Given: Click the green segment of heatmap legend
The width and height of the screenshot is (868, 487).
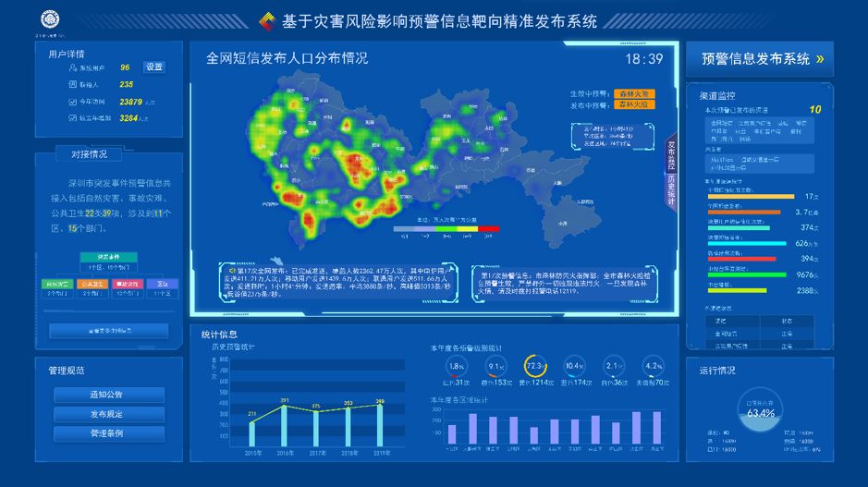Looking at the screenshot, I should pos(446,228).
